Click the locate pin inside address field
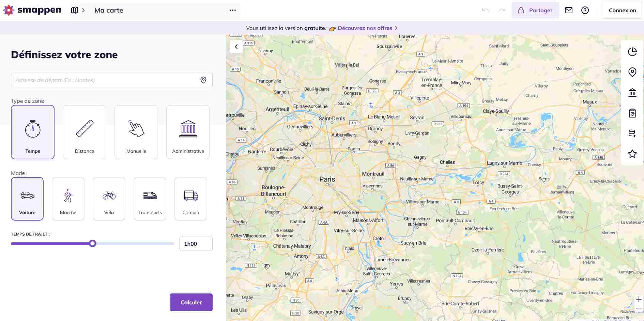 click(203, 80)
